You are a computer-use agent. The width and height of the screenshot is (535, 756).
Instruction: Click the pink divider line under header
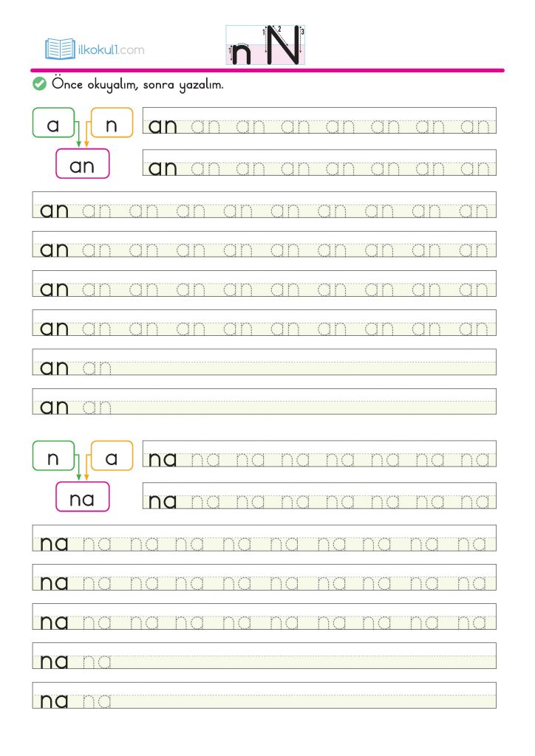[x=267, y=71]
